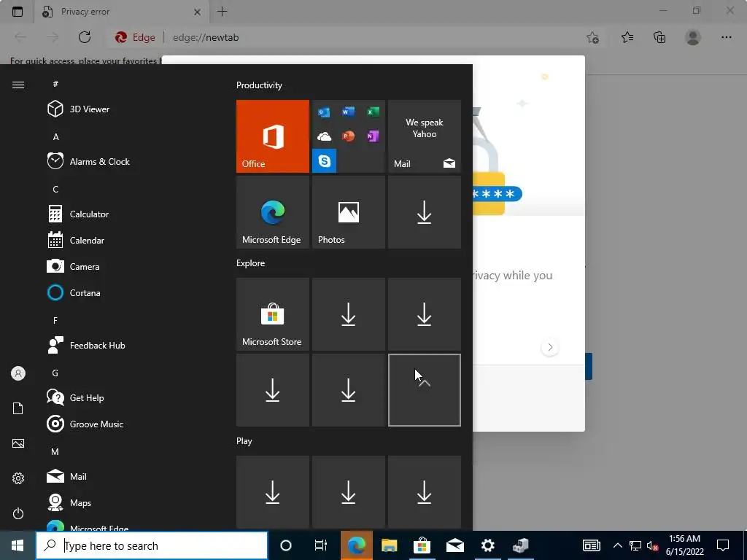747x560 pixels.
Task: Open Edge Collections
Action: coord(659,37)
